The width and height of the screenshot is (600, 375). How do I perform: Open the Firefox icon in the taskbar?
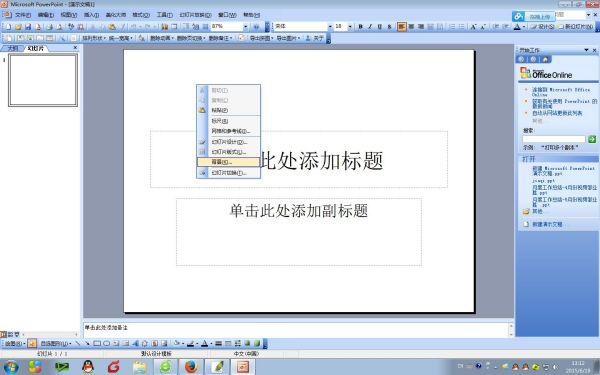pos(191,367)
